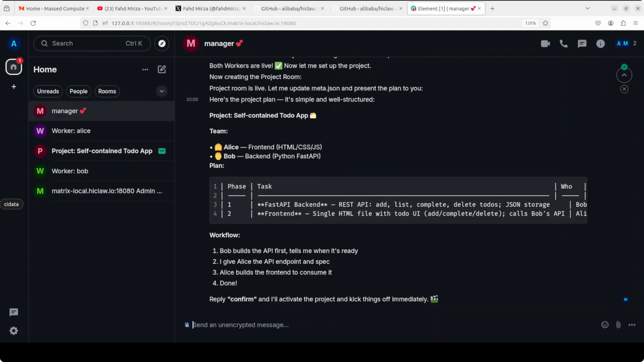
Task: Add a new space with the plus button
Action: click(14, 86)
